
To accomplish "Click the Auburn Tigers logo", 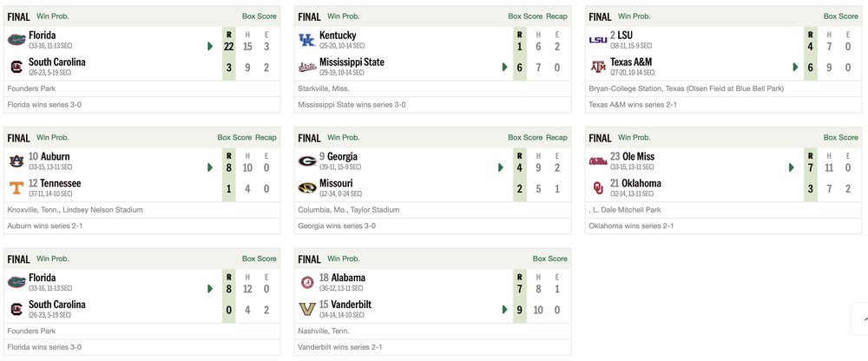I will click(16, 161).
